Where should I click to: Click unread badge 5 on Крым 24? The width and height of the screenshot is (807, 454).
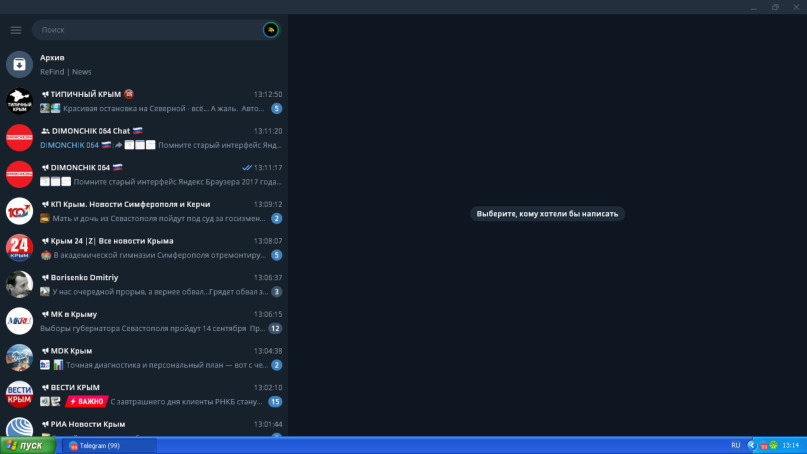[x=276, y=255]
